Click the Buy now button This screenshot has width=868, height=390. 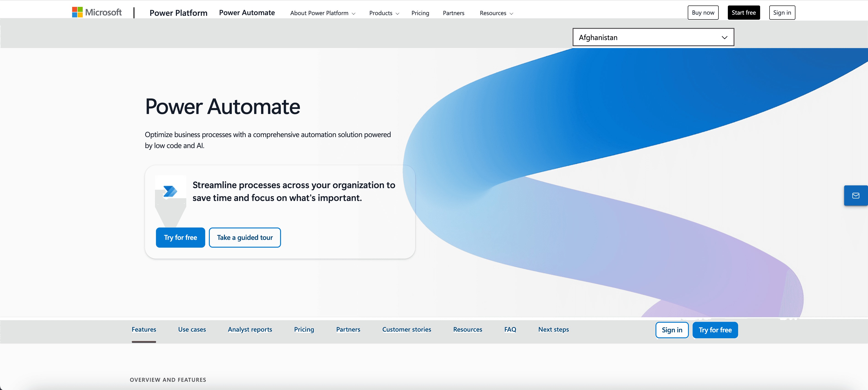703,12
